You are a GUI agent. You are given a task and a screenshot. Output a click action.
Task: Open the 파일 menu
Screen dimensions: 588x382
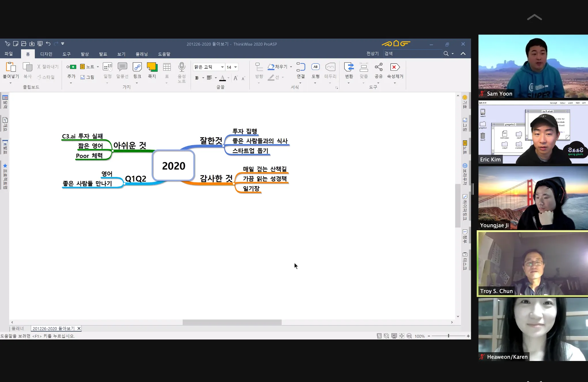coord(9,54)
